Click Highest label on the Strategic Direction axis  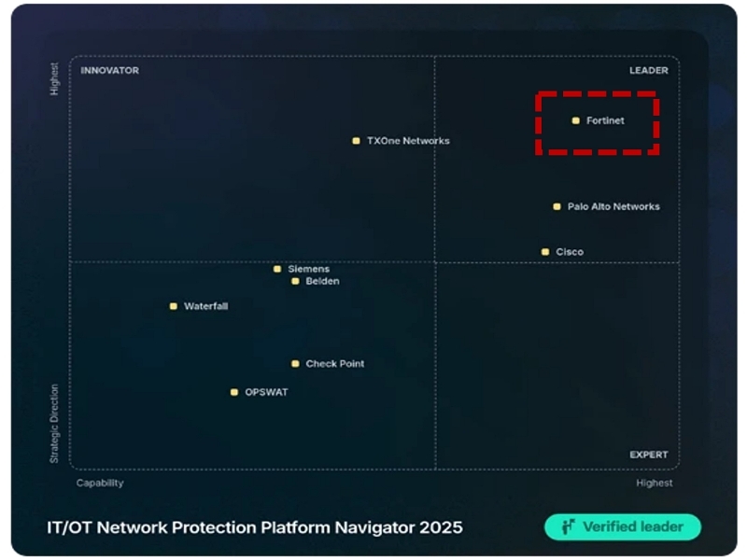[54, 79]
